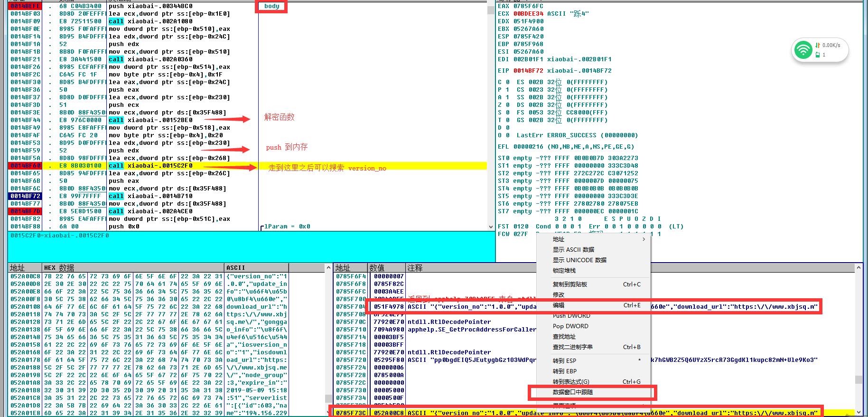
Task: Choose Push DWORD from the context menu
Action: pos(571,316)
